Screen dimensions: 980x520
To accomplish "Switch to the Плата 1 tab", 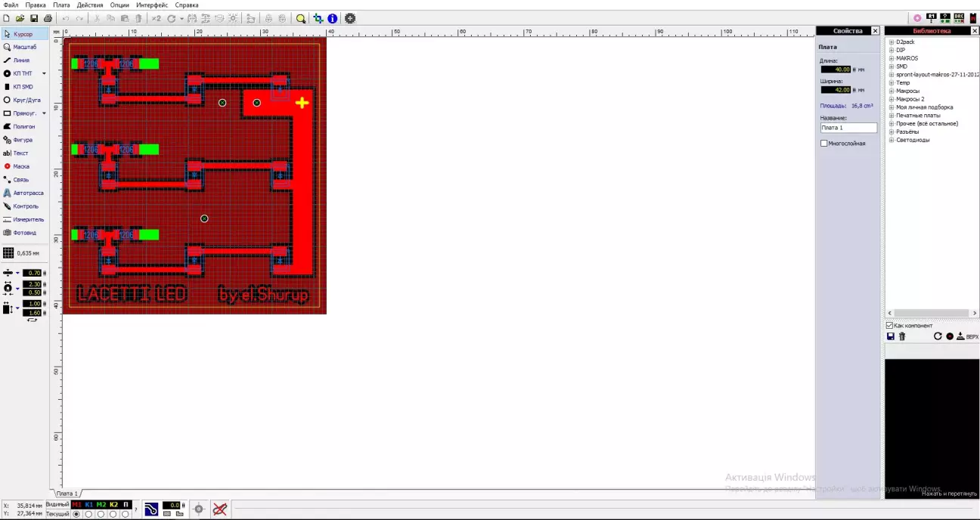I will 67,494.
